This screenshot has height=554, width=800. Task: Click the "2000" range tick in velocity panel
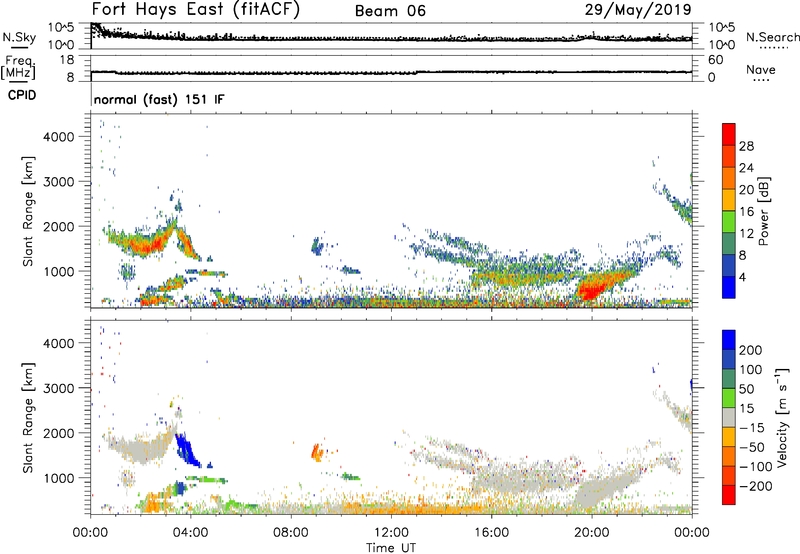coord(59,433)
